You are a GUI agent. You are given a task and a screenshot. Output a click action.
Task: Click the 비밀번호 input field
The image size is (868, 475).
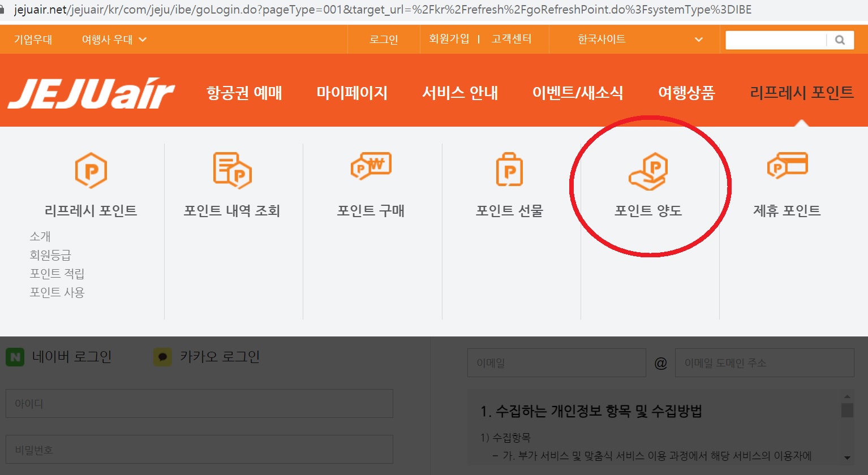(199, 450)
